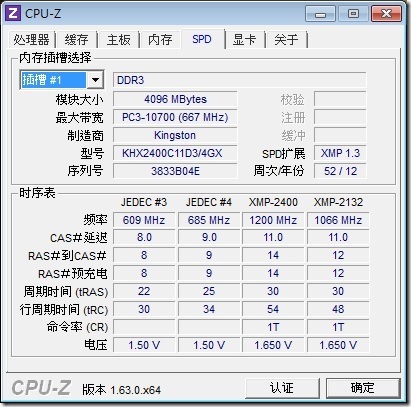Expand the 插槽 #1 dropdown arrow
This screenshot has height=407, width=411.
[95, 80]
